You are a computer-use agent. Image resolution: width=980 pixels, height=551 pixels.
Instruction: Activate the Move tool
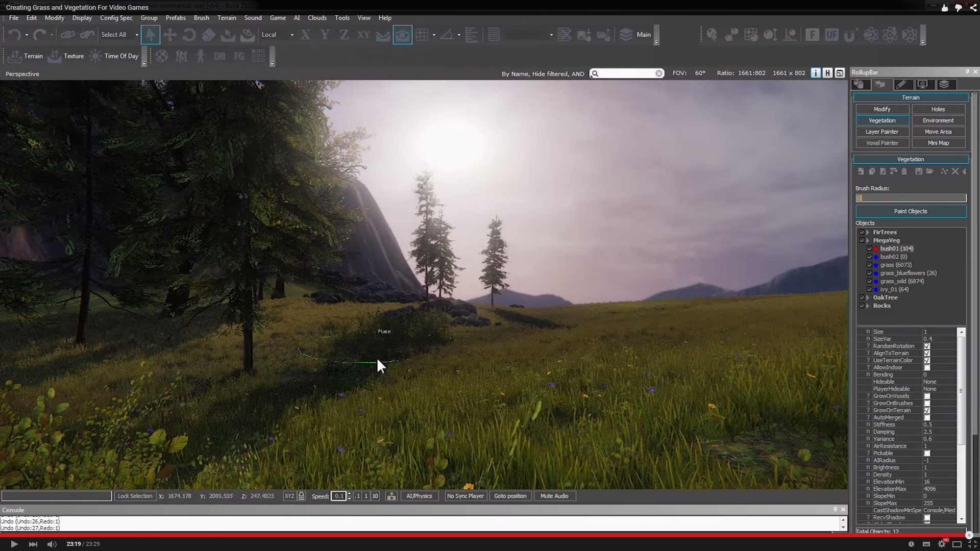click(x=169, y=35)
